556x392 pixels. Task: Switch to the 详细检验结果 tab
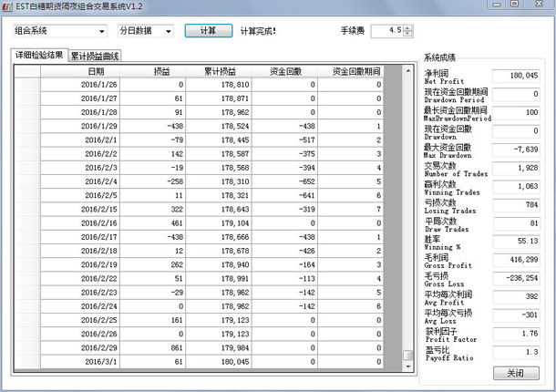click(39, 55)
